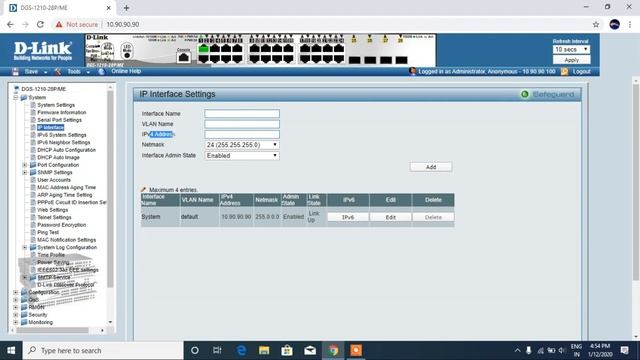Open Ping Test in the tree
The height and width of the screenshot is (360, 640).
48,232
